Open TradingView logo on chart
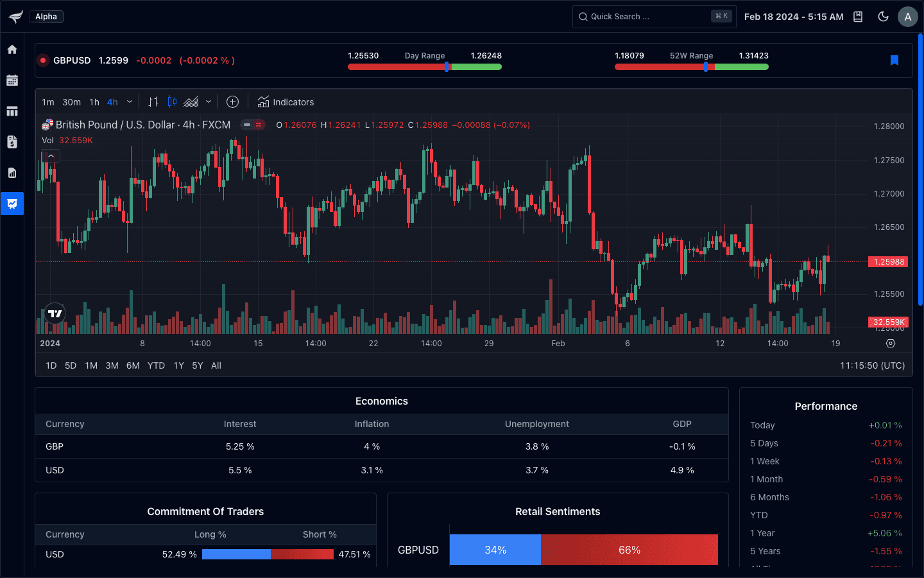Screen dimensions: 924x578 click(55, 313)
